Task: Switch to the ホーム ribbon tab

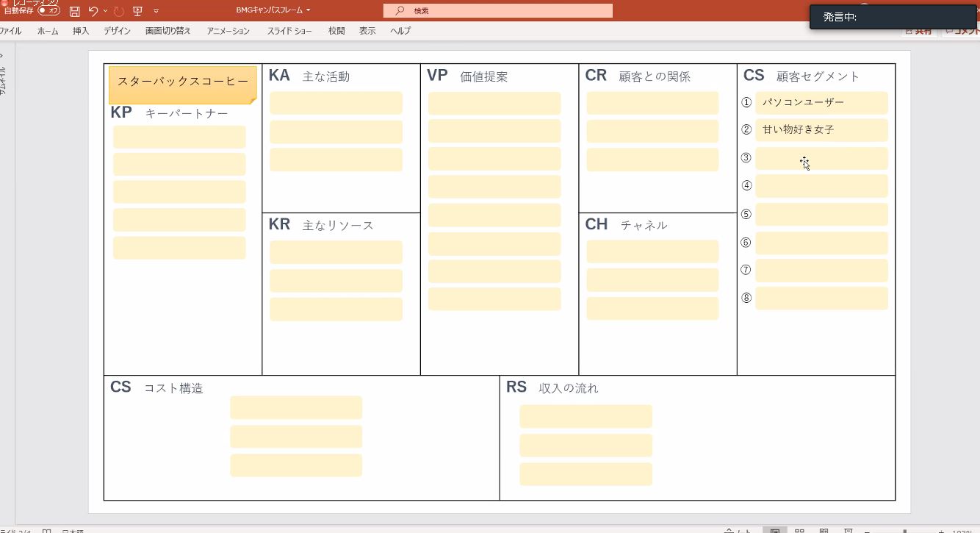Action: [48, 31]
